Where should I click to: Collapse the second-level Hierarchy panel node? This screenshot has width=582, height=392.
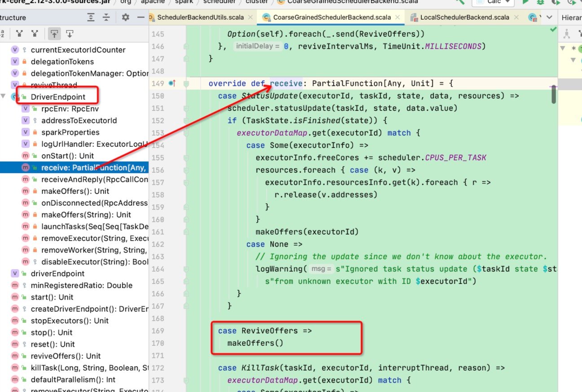[573, 60]
